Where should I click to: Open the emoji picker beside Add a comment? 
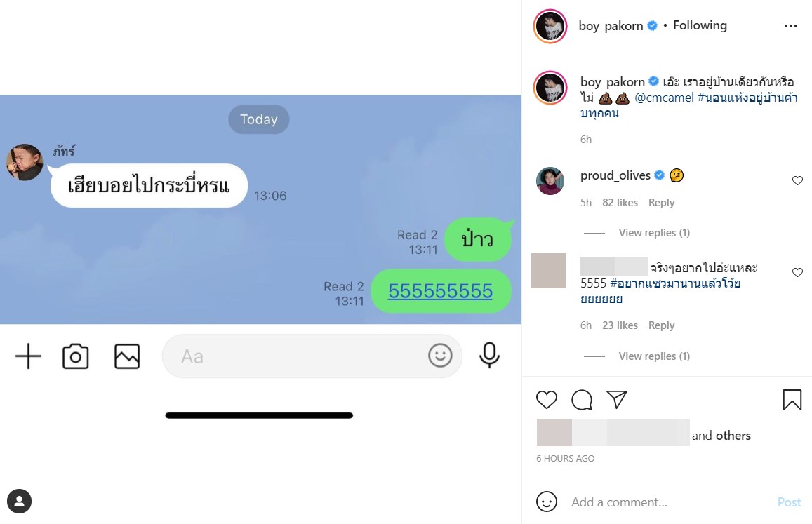(x=546, y=502)
